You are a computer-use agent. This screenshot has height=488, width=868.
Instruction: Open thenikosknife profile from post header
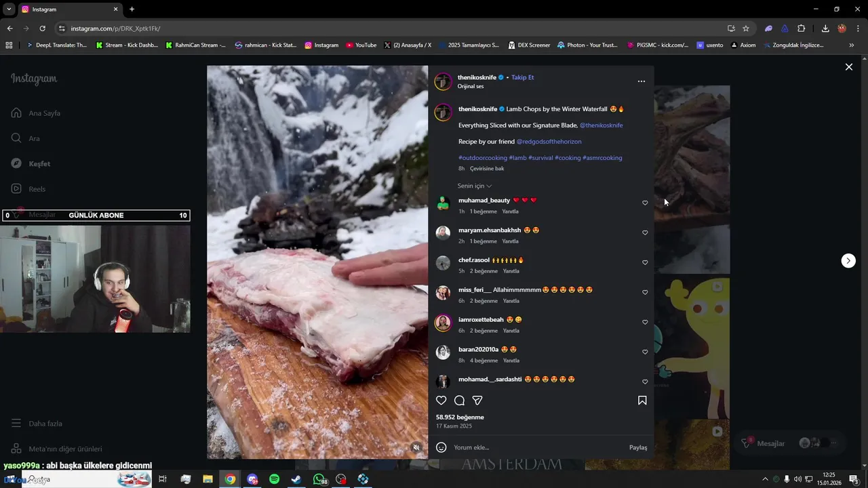[x=477, y=77]
